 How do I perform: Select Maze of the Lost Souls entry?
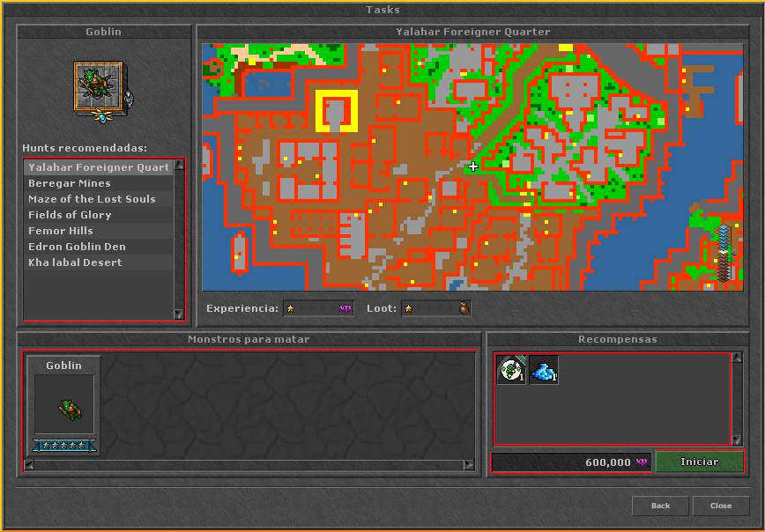click(99, 199)
